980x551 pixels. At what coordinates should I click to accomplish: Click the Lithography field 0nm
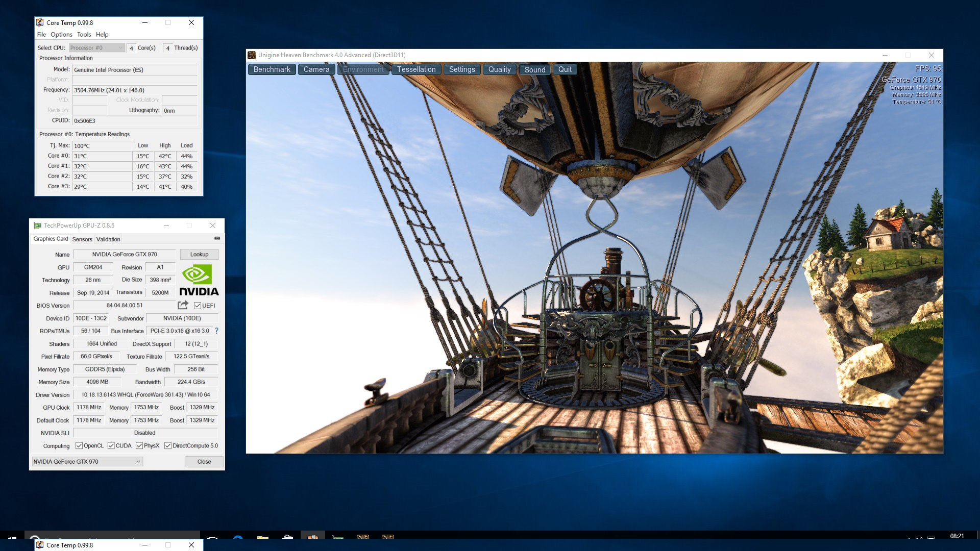point(180,111)
